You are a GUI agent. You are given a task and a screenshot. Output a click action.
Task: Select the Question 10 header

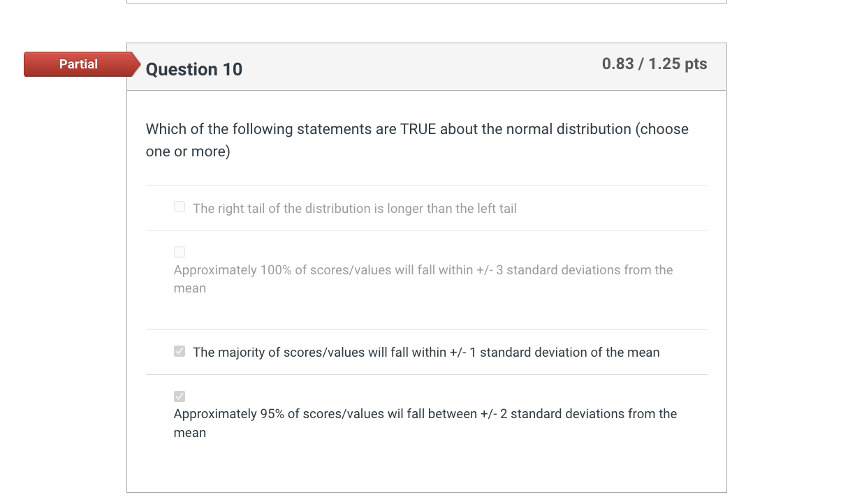(193, 69)
